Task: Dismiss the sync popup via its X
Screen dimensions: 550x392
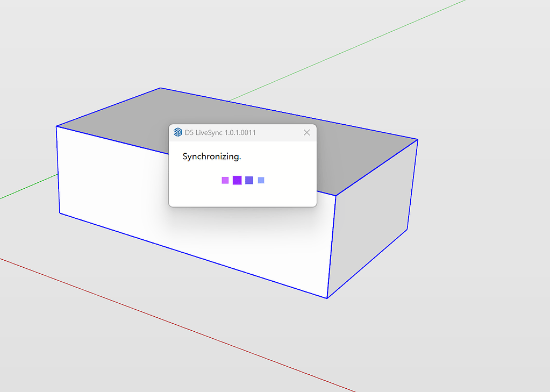Action: click(x=306, y=132)
